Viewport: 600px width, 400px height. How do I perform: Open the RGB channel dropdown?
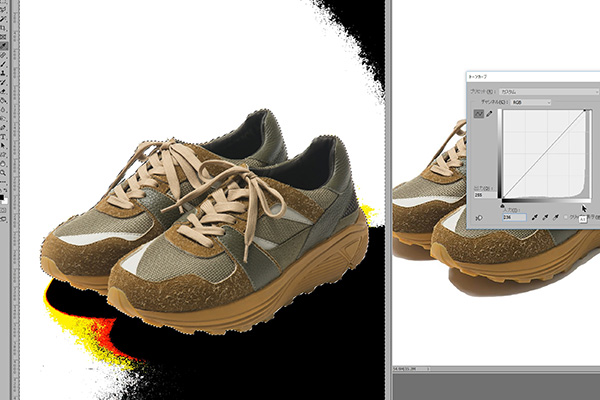click(x=531, y=102)
